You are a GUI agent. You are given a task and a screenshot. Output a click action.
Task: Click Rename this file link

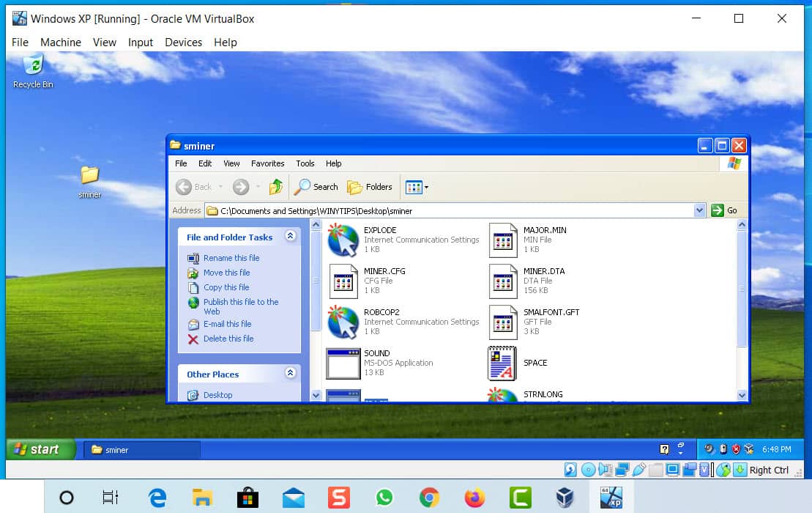pos(231,257)
